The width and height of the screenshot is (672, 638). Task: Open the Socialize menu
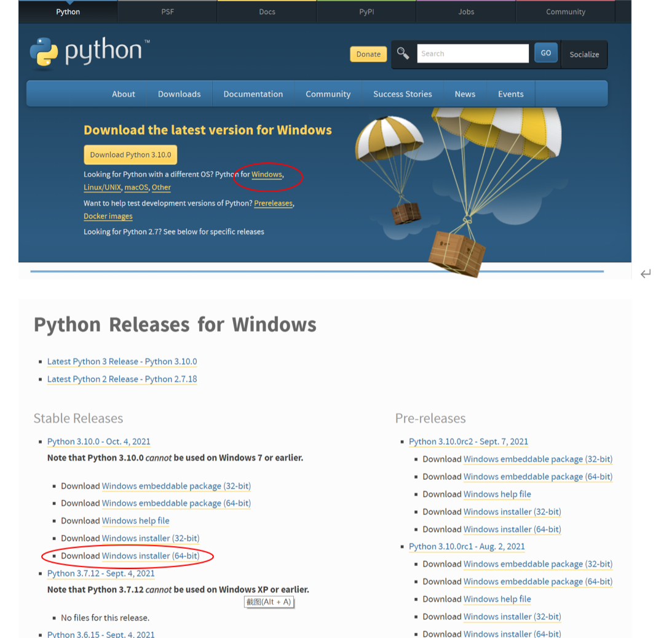coord(584,55)
